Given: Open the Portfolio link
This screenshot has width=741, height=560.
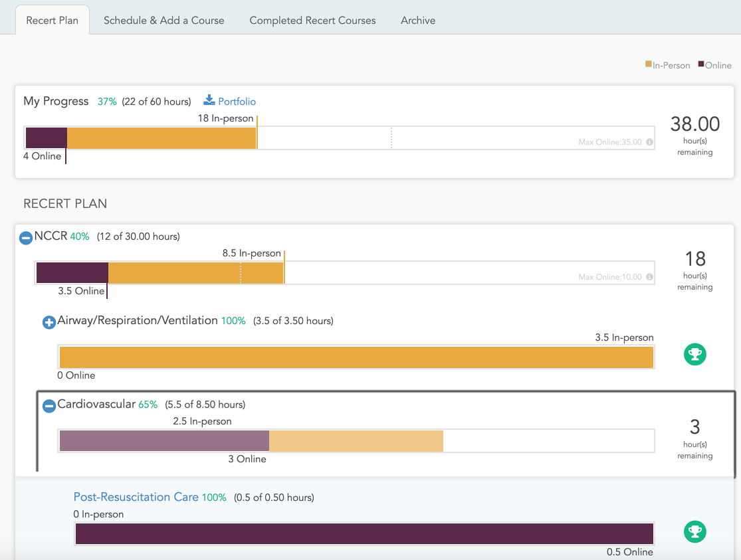Looking at the screenshot, I should coord(235,101).
